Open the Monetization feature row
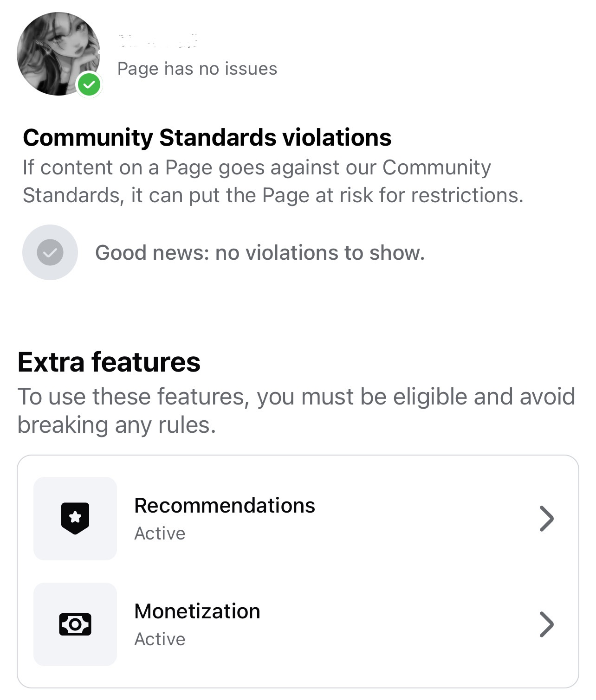The height and width of the screenshot is (700, 596). [298, 624]
